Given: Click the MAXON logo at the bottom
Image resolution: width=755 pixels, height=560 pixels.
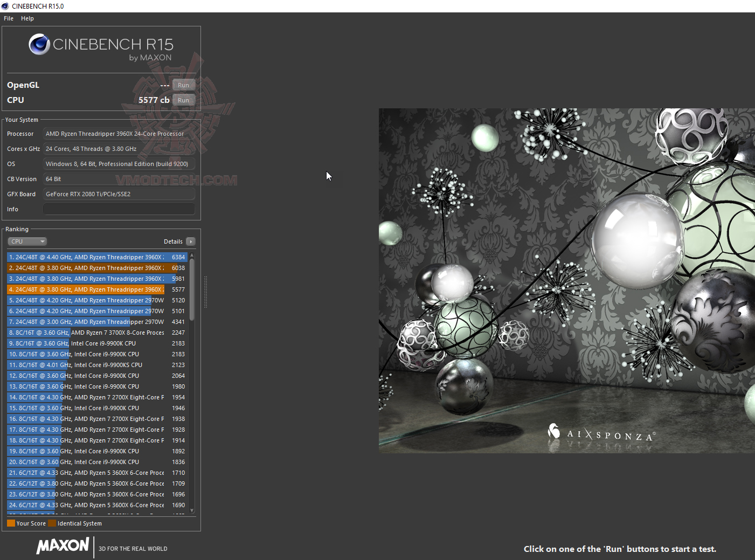Looking at the screenshot, I should pyautogui.click(x=63, y=545).
